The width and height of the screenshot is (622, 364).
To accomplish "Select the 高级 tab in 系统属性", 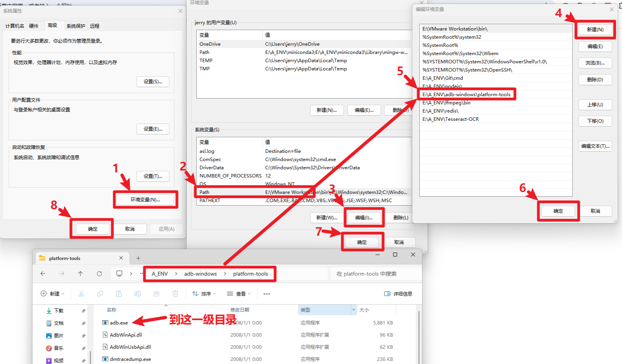I will (52, 25).
